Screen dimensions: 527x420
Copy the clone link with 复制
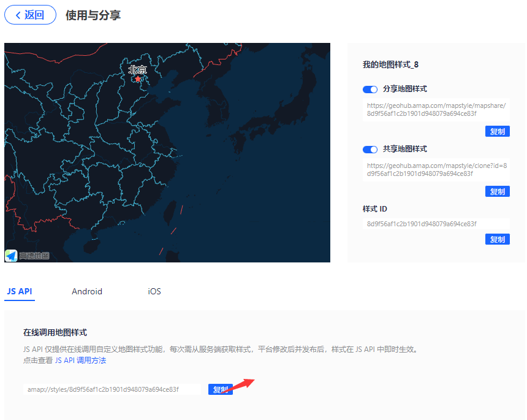point(498,191)
